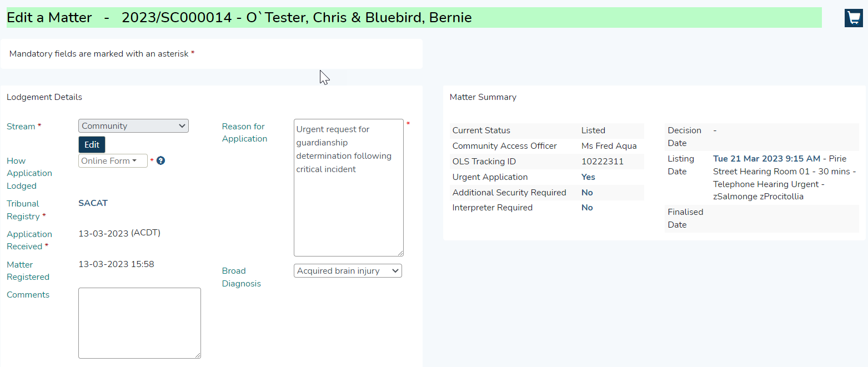This screenshot has width=868, height=367.
Task: Click the Interpreter Required No value
Action: click(x=587, y=208)
